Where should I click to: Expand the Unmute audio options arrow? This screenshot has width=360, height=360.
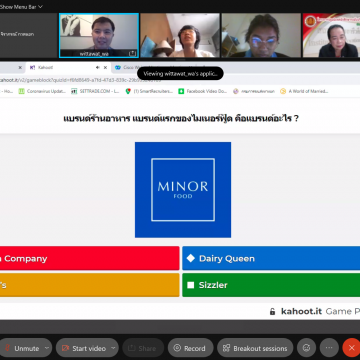[47, 348]
